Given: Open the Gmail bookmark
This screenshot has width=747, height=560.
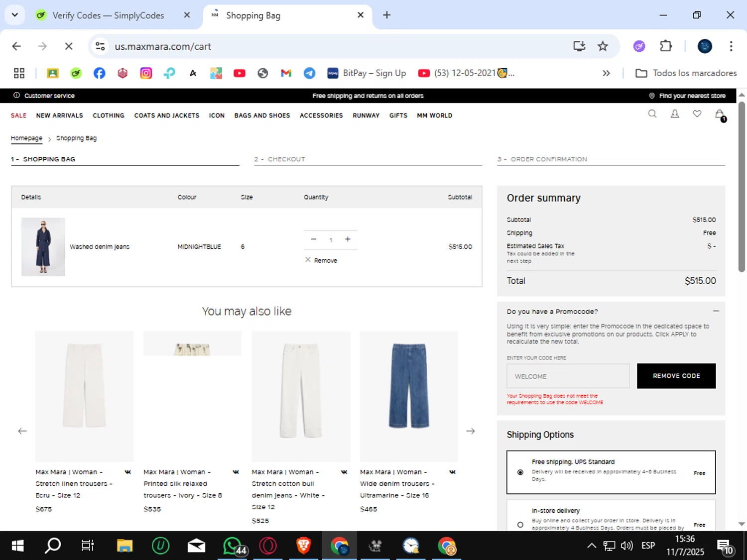Looking at the screenshot, I should point(286,73).
